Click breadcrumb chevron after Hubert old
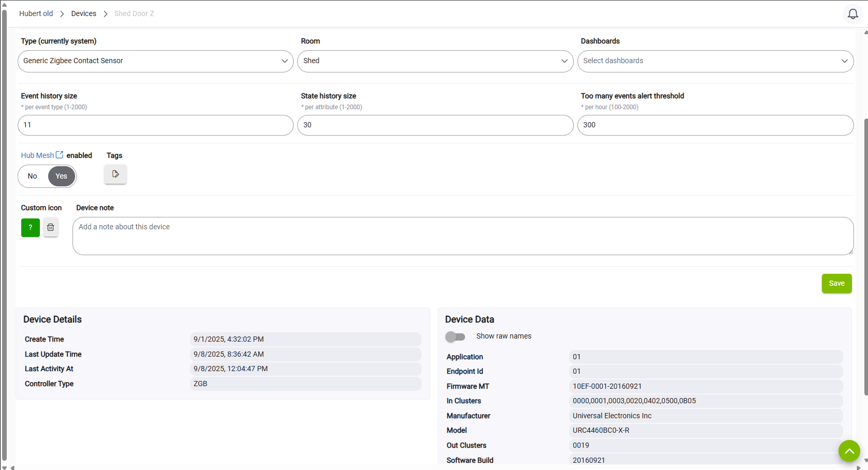 [62, 14]
